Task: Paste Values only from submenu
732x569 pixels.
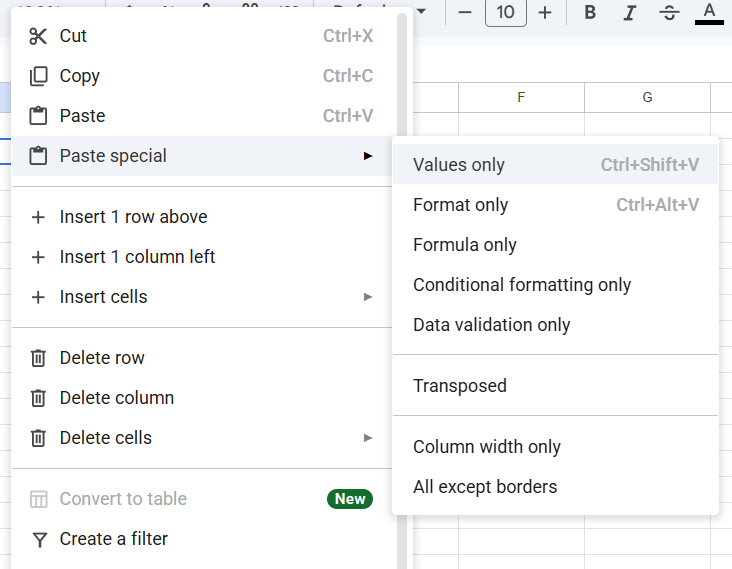Action: [x=459, y=165]
